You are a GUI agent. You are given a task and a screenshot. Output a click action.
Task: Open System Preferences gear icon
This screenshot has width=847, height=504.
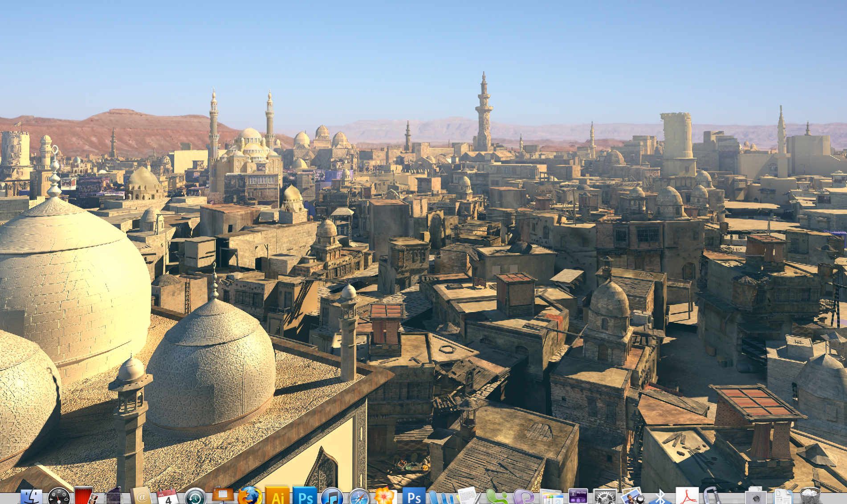605,497
